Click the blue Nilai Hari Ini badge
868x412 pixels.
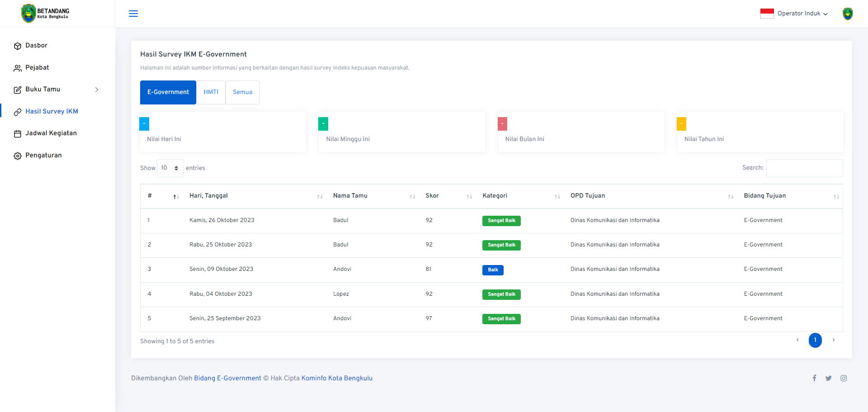[x=144, y=123]
